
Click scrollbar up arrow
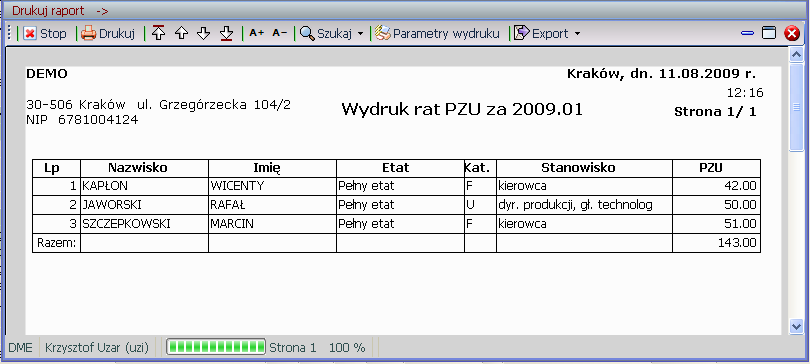(x=796, y=55)
